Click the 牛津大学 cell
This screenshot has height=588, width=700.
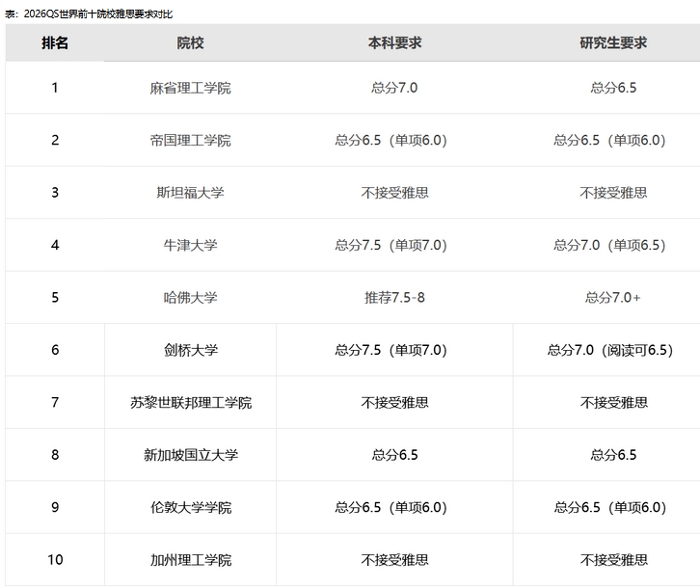pos(191,245)
